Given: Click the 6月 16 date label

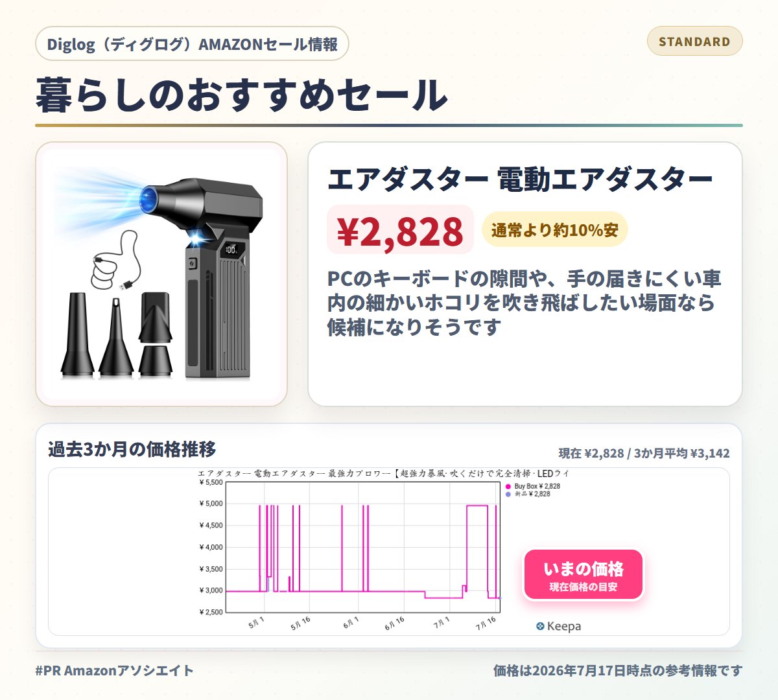Looking at the screenshot, I should 395,624.
